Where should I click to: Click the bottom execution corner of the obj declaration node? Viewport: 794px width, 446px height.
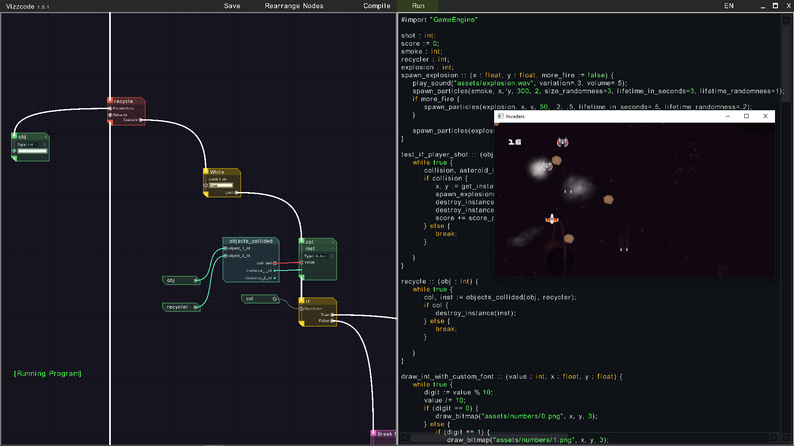coord(14,158)
